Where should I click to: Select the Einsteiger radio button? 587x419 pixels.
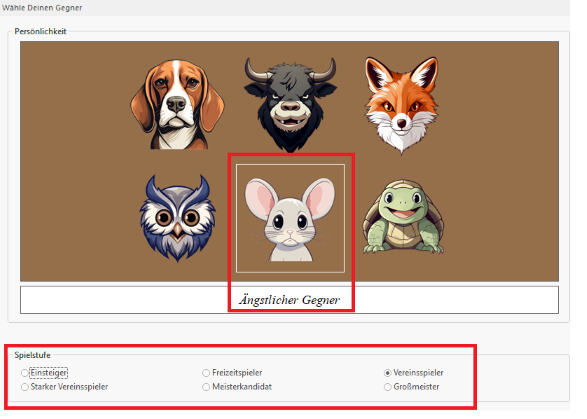click(25, 373)
